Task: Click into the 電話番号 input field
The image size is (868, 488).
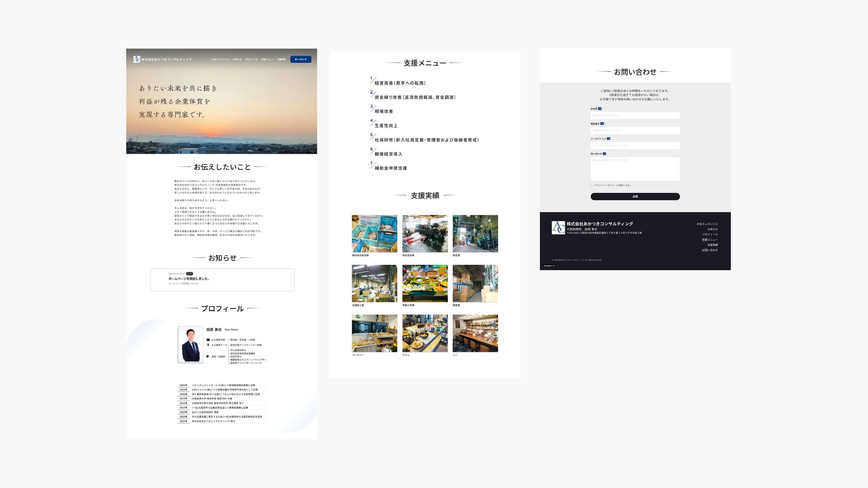Action: (635, 130)
